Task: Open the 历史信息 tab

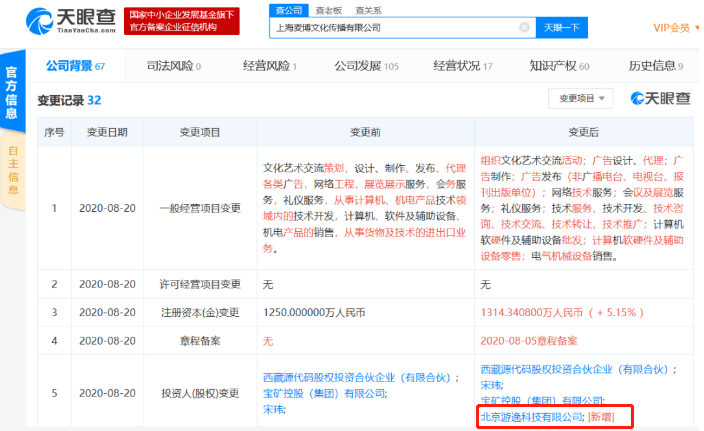Action: point(656,66)
